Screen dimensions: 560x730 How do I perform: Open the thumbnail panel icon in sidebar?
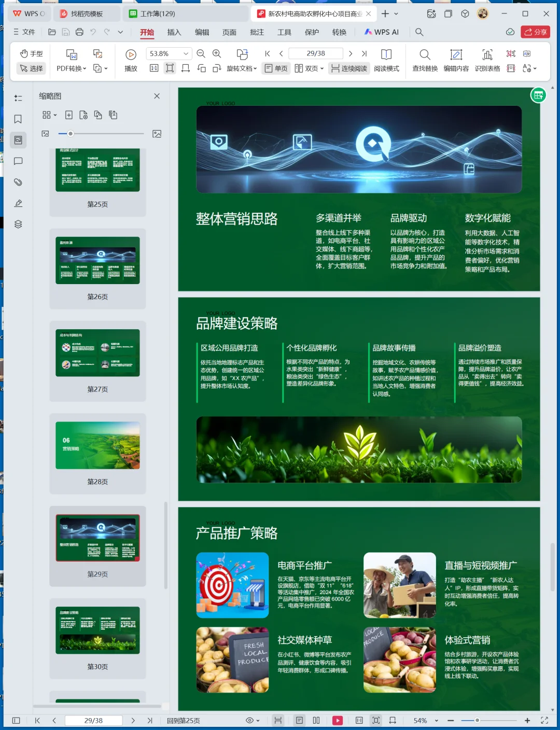(18, 140)
